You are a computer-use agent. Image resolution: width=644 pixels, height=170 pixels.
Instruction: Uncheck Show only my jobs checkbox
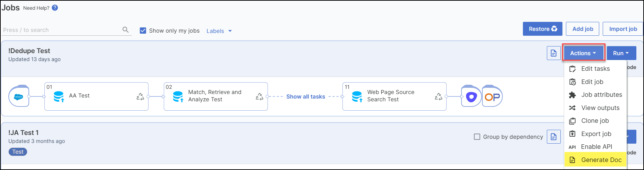[143, 31]
